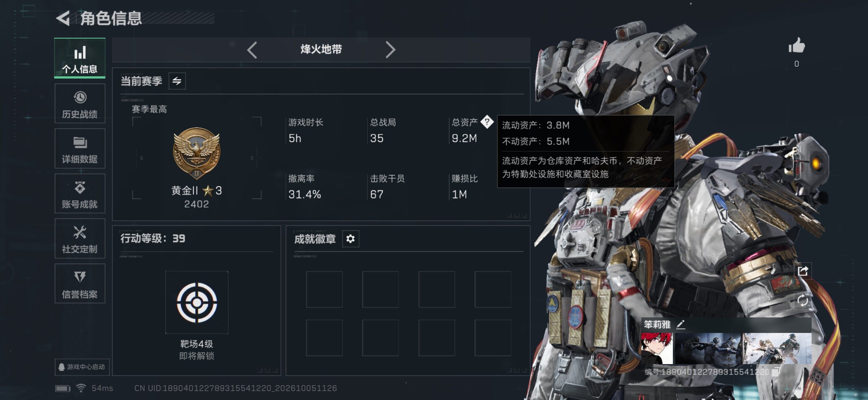Select the first empty achievement badge slot

(x=324, y=290)
